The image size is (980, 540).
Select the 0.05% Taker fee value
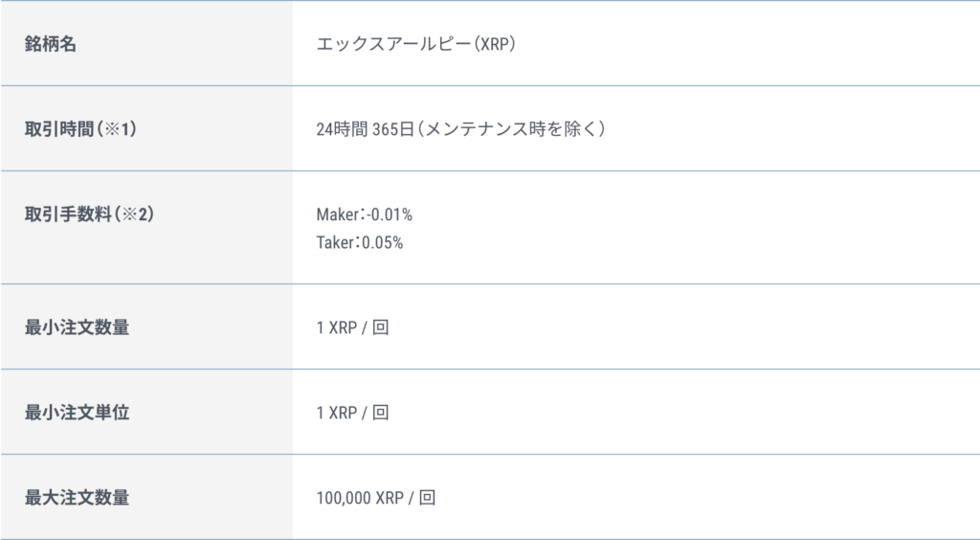[386, 242]
